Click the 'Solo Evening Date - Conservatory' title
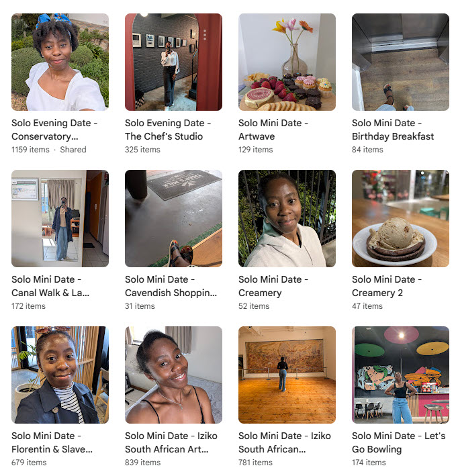 (x=54, y=130)
